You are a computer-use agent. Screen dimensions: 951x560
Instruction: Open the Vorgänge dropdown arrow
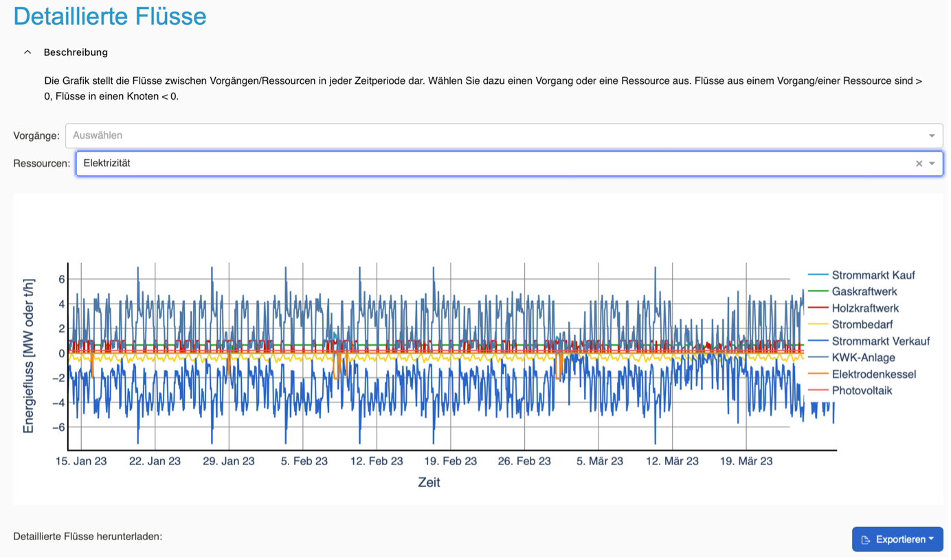click(x=932, y=136)
